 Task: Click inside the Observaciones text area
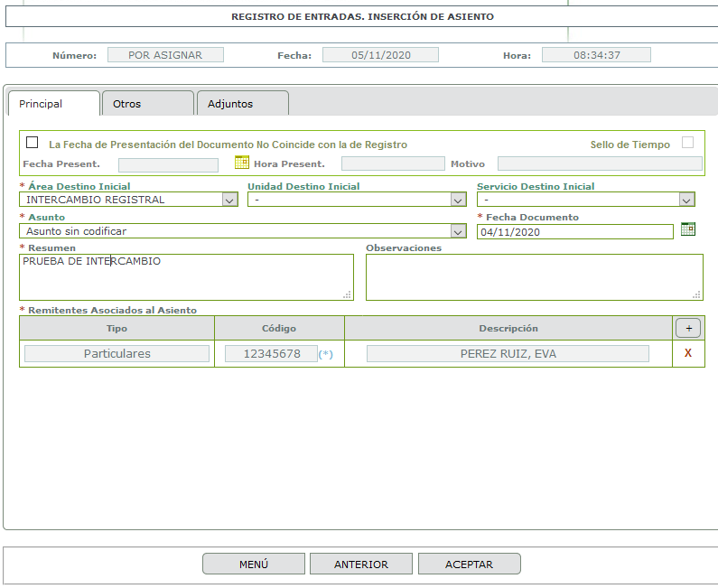[x=535, y=277]
